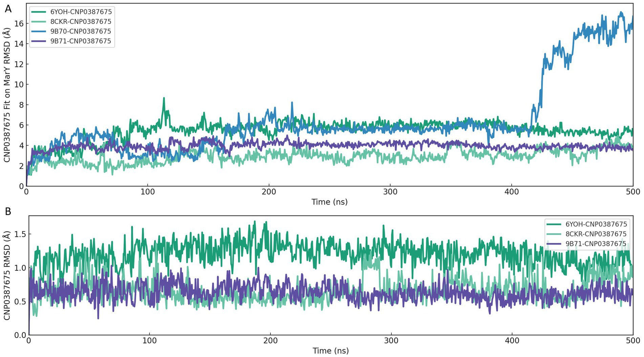The width and height of the screenshot is (644, 357).
Task: Click the y-axis tick 12 in panel A
Action: (19, 64)
